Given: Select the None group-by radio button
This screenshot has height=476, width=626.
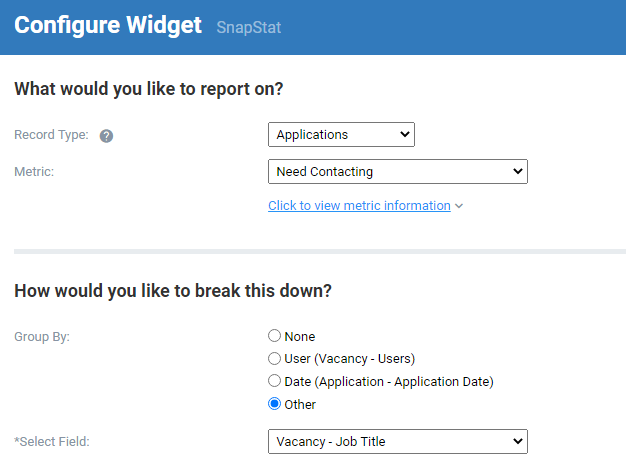Looking at the screenshot, I should (x=274, y=336).
